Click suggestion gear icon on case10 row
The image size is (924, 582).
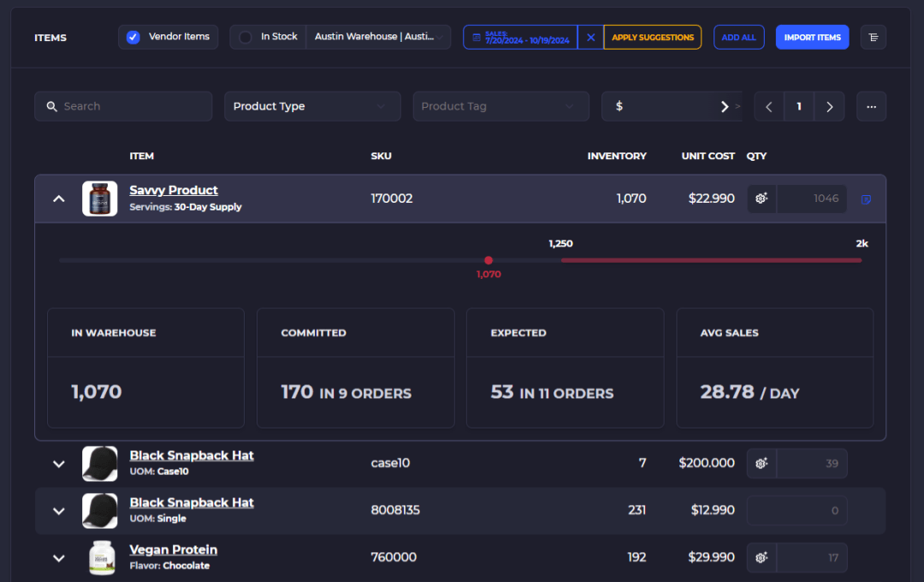click(x=762, y=464)
